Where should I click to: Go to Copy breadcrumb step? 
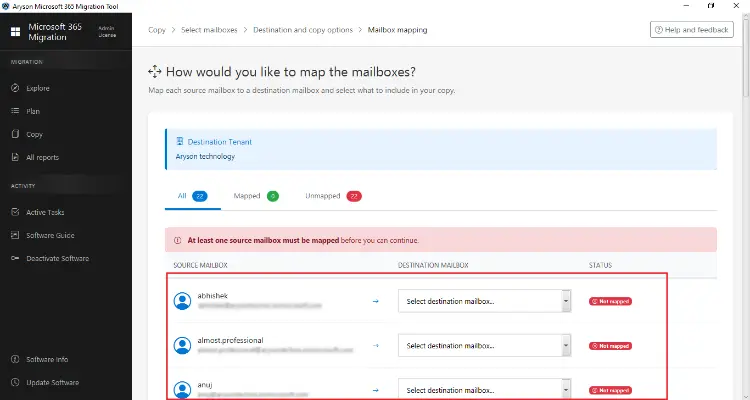point(157,30)
